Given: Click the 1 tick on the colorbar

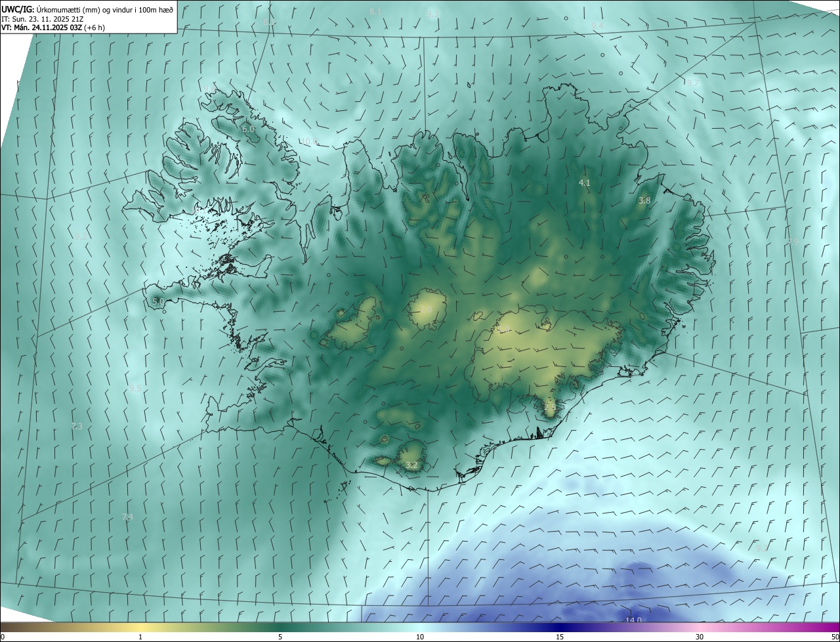Looking at the screenshot, I should pos(140,637).
